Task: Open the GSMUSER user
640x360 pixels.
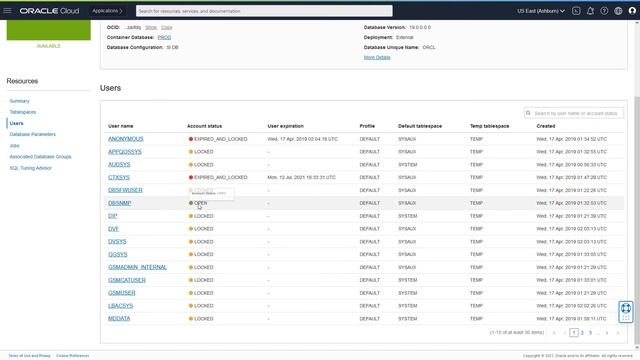Action: point(122,293)
